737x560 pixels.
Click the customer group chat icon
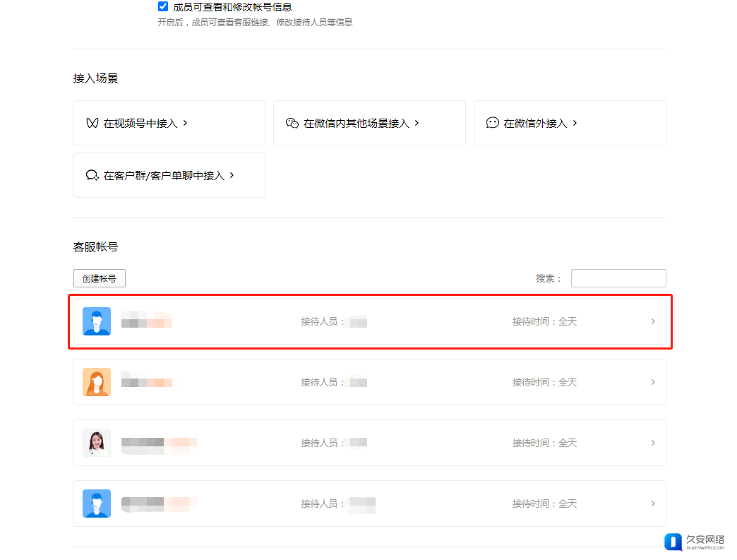(x=92, y=175)
